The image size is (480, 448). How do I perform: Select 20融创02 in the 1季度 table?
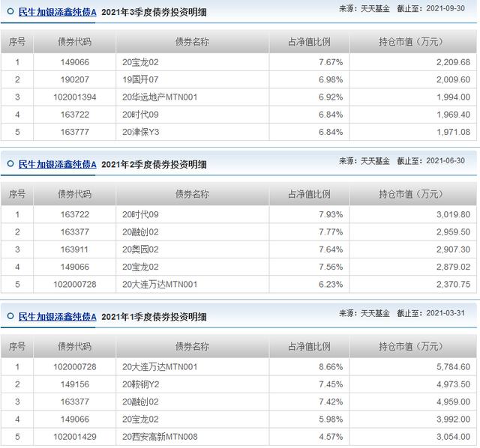140,402
